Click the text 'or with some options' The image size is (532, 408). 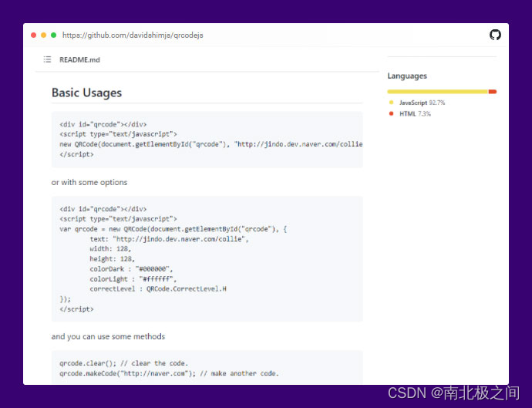coord(89,182)
